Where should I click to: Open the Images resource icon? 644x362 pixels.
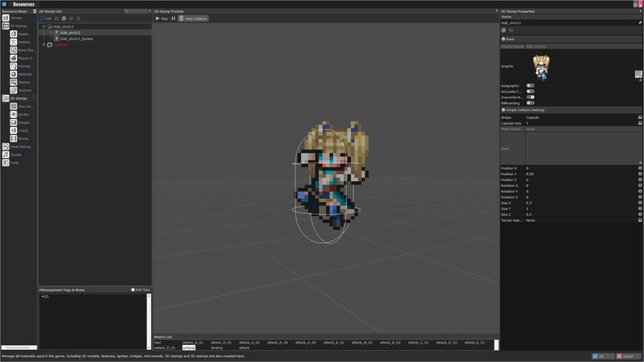[14, 122]
